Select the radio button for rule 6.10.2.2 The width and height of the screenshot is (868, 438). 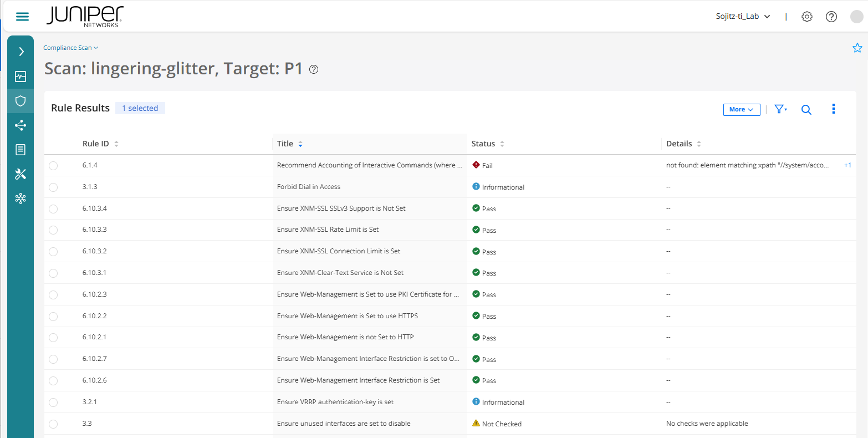click(x=53, y=316)
